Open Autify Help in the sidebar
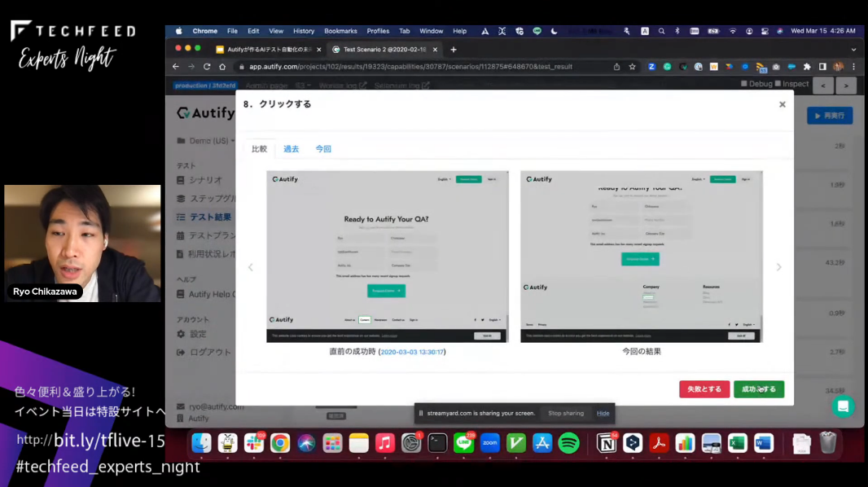This screenshot has width=868, height=487. coord(206,295)
